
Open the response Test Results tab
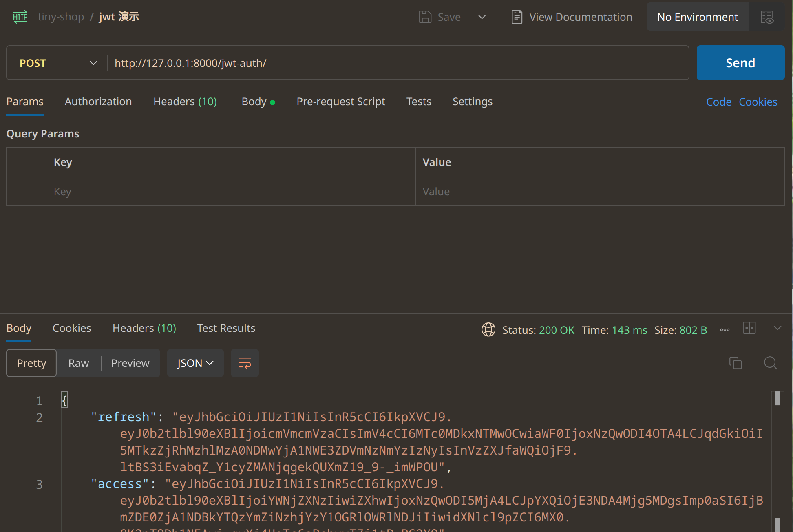click(x=226, y=328)
